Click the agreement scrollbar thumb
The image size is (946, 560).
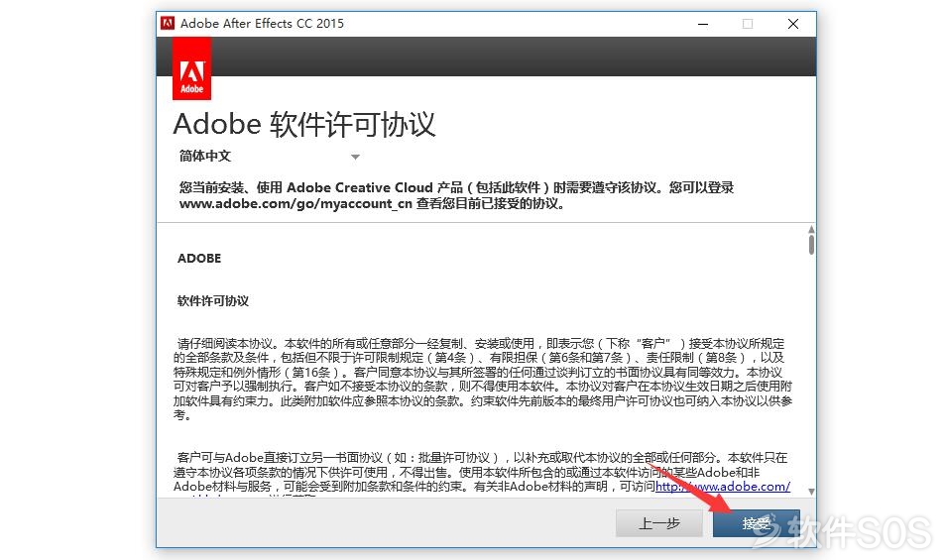point(811,245)
